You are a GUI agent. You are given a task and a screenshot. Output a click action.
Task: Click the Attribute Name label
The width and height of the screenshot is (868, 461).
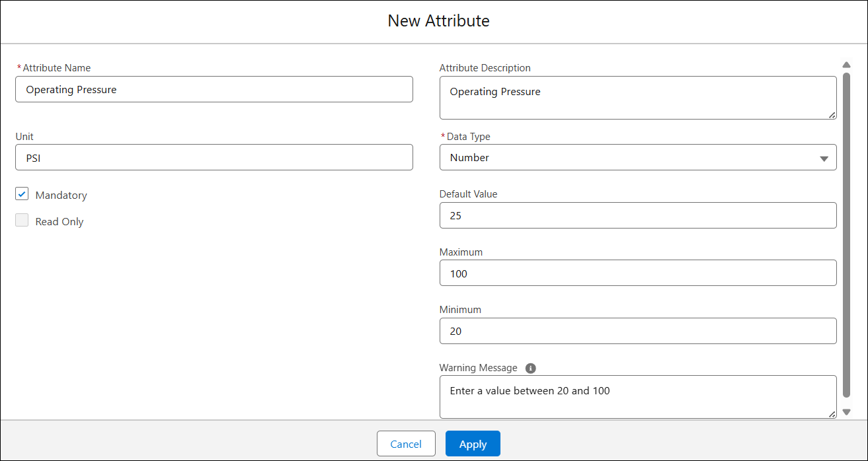[57, 67]
